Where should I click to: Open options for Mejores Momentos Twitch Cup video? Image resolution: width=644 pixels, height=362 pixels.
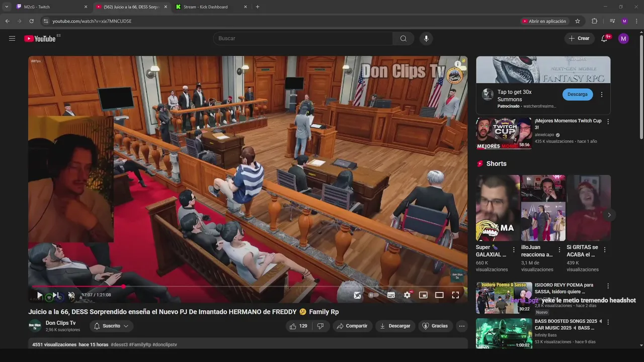coord(608,122)
